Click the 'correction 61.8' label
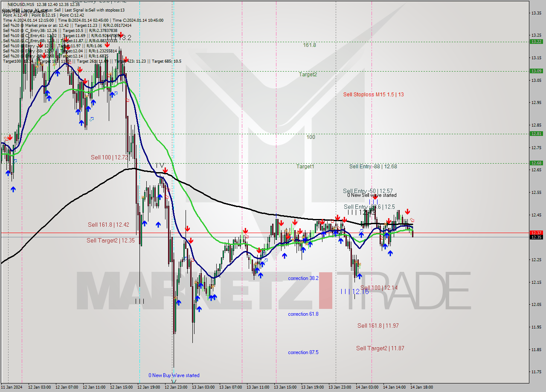This screenshot has height=392, width=546. coord(303,314)
